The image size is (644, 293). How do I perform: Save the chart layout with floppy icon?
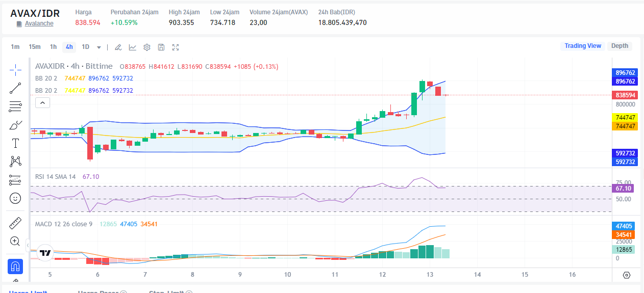coord(161,47)
